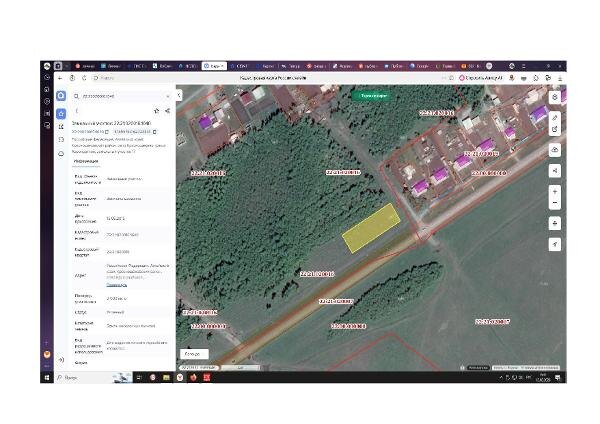Click the locate-me arrow button
Image resolution: width=600 pixels, height=424 pixels.
coord(555,244)
